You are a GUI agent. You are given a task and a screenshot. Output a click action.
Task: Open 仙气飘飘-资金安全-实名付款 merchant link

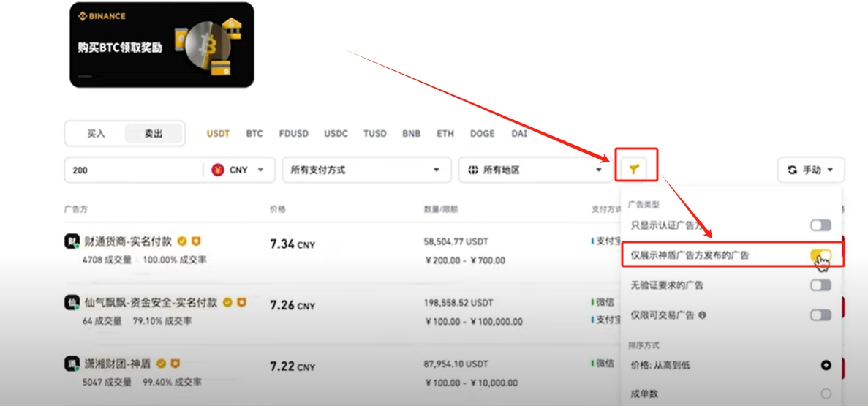151,303
